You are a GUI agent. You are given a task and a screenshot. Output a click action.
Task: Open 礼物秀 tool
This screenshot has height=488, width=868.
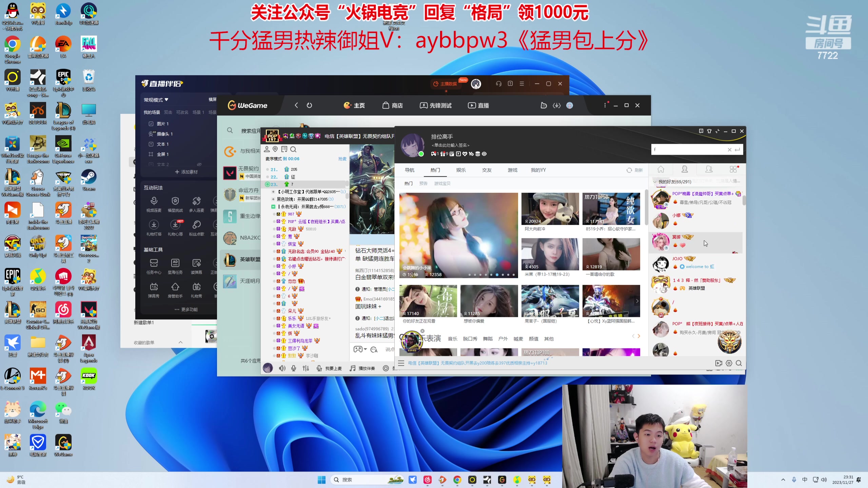pyautogui.click(x=197, y=290)
